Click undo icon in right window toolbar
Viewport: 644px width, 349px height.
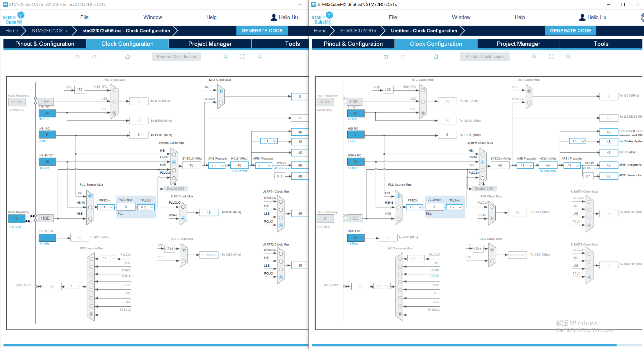(x=386, y=57)
